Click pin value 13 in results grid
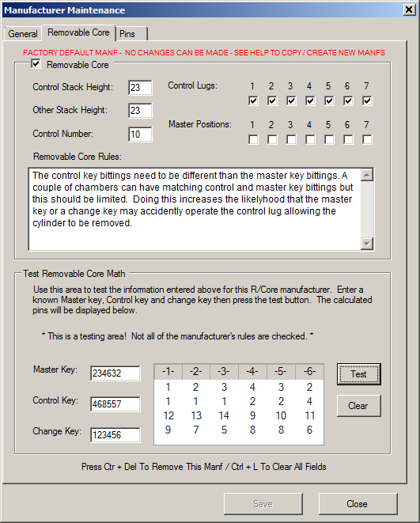Viewport: 420px width, 523px height. (x=196, y=415)
